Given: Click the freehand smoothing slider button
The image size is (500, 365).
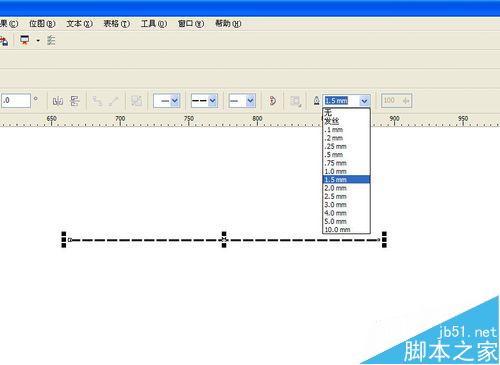Looking at the screenshot, I should pyautogui.click(x=406, y=100).
